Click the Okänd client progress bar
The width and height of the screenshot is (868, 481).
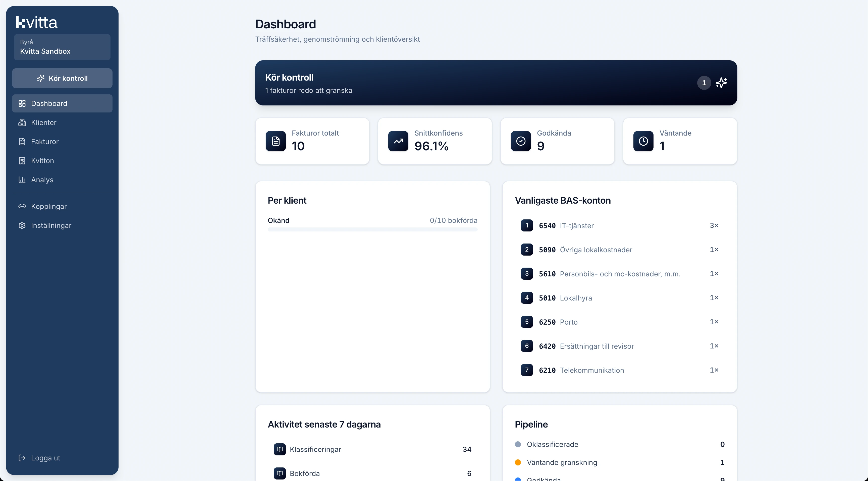click(x=373, y=229)
